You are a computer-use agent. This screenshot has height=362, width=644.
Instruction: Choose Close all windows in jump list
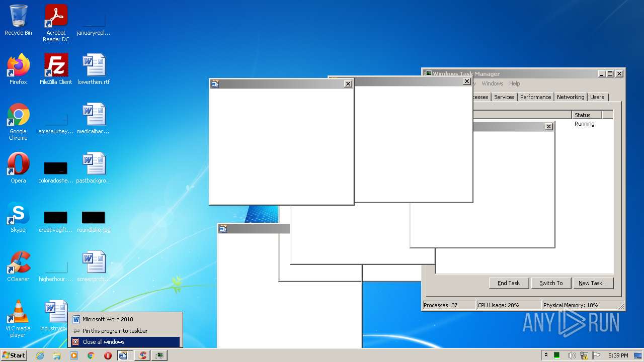(x=125, y=342)
